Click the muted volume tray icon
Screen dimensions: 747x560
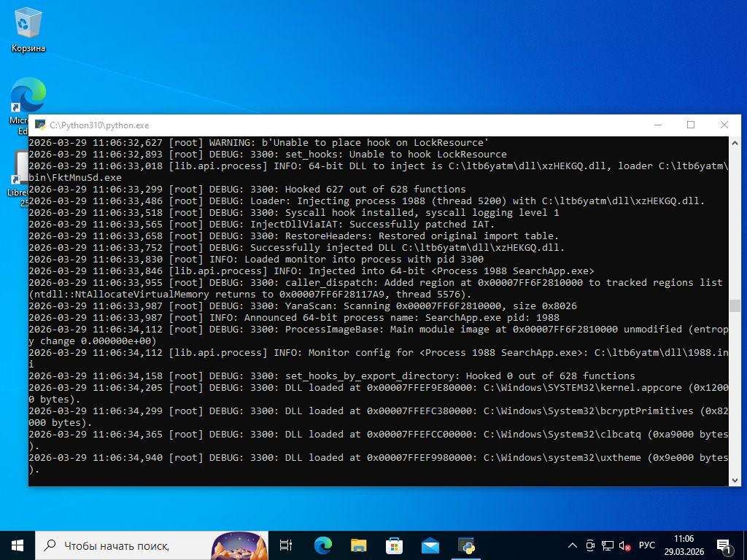pyautogui.click(x=624, y=545)
